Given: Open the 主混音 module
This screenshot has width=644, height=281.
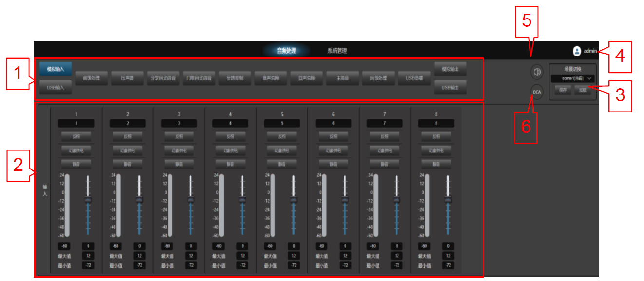Looking at the screenshot, I should tap(342, 78).
